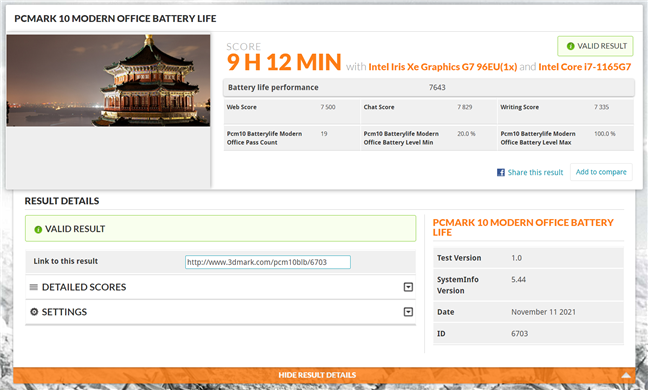The image size is (648, 390).
Task: Click the Date value November 11 2021
Action: (543, 312)
